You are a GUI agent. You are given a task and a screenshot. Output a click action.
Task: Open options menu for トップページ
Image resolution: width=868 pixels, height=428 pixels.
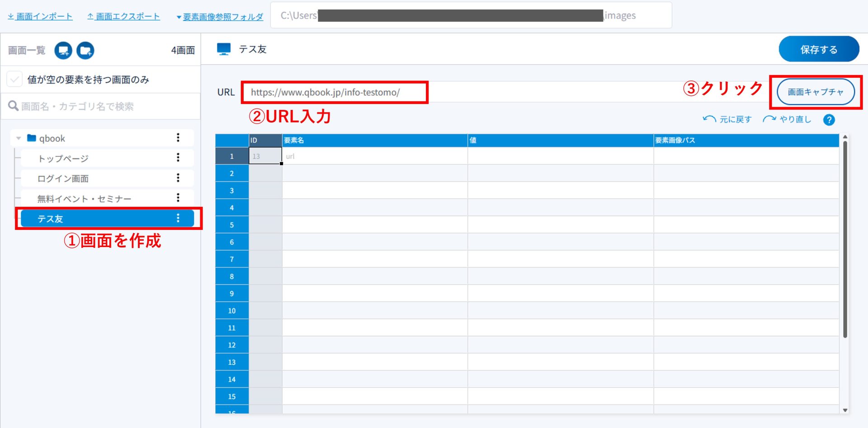[x=178, y=157]
